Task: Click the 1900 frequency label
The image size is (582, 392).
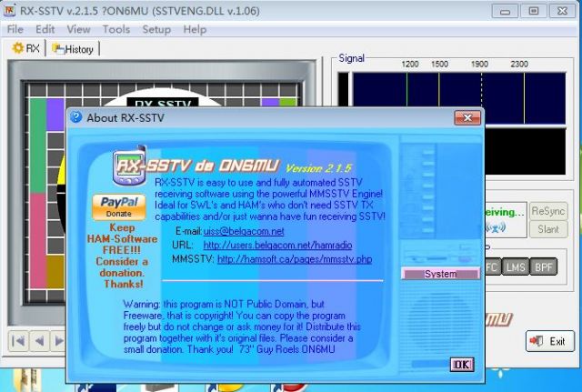Action: point(479,65)
